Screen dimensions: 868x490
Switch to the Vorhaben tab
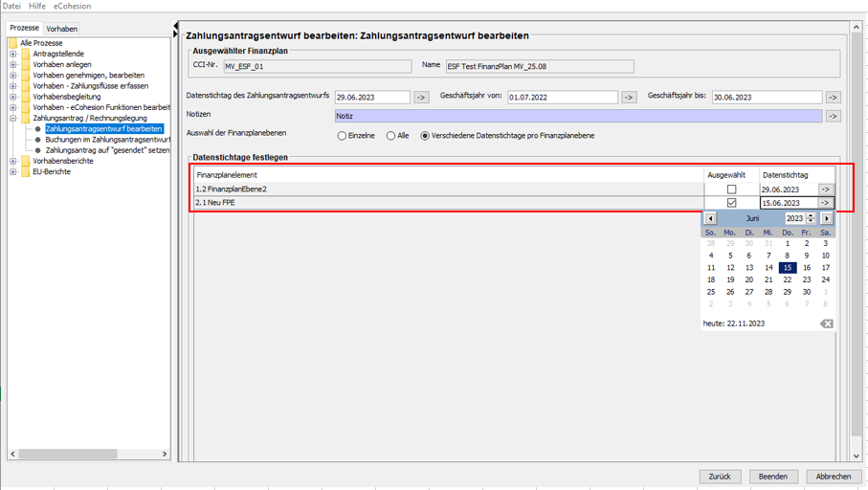click(x=62, y=29)
